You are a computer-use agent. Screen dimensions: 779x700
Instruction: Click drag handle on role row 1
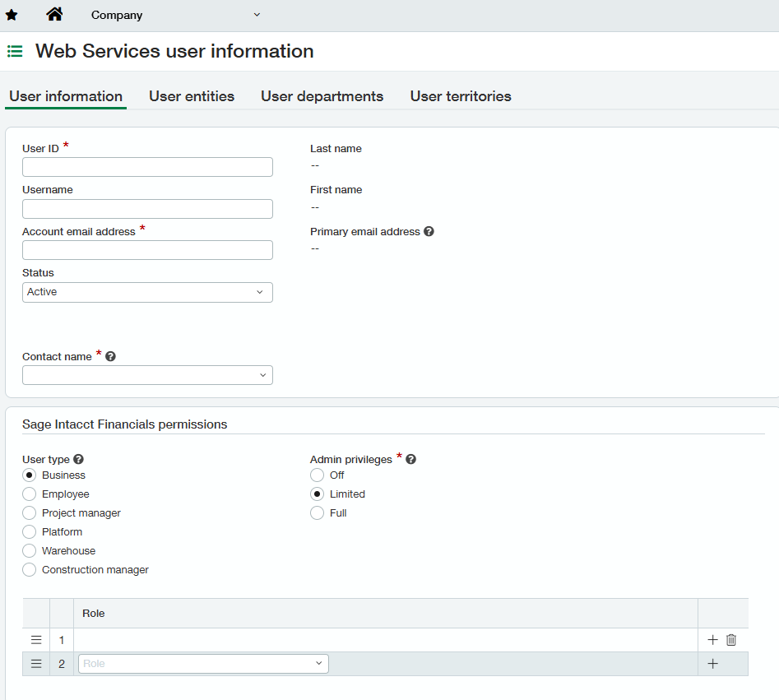click(36, 640)
